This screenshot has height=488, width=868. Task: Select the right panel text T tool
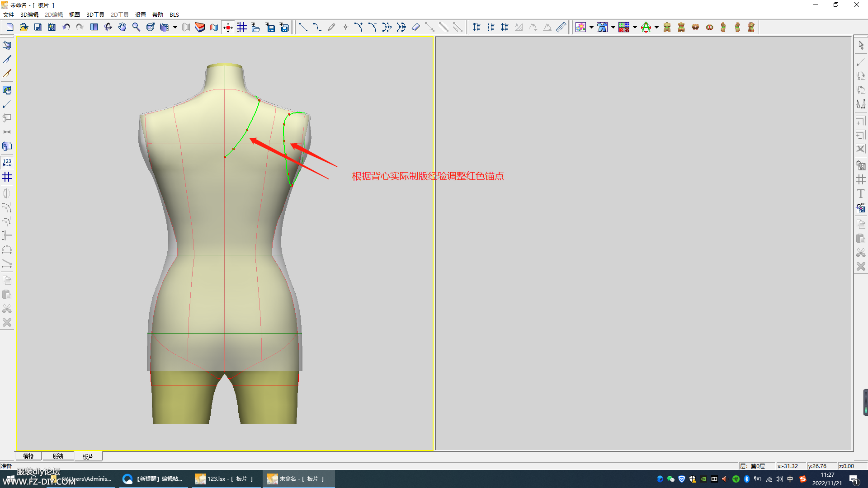861,194
